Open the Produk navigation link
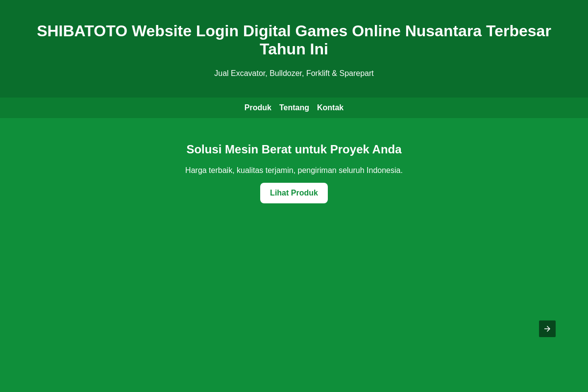This screenshot has height=392, width=588. coord(258,108)
